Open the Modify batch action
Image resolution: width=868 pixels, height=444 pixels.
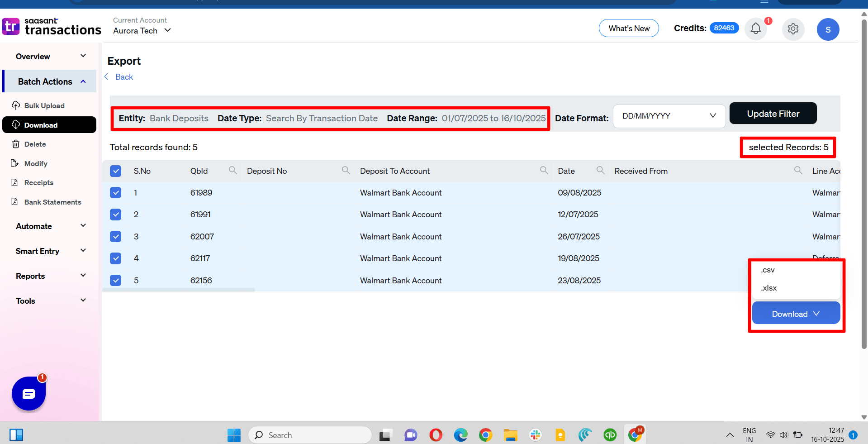[x=35, y=163]
